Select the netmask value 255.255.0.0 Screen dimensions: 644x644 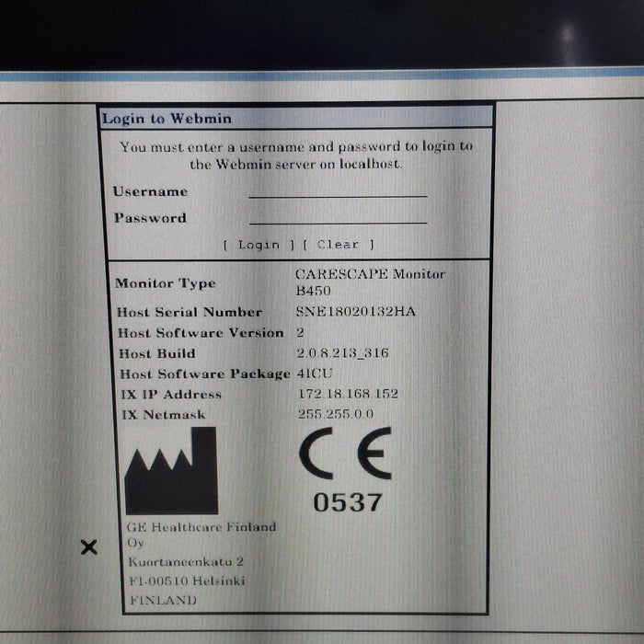[x=336, y=414]
